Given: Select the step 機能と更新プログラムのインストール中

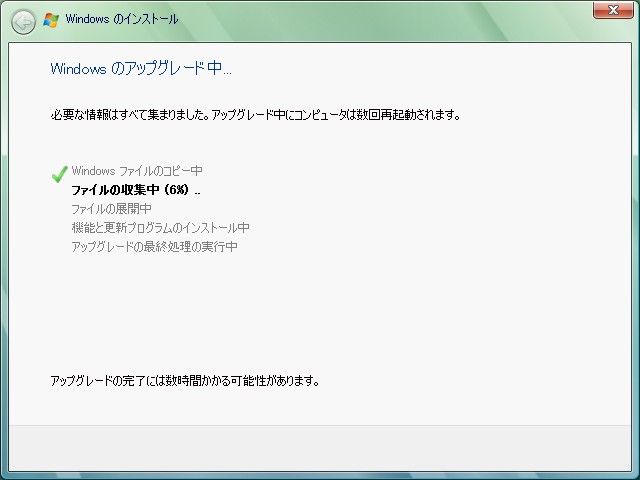Looking at the screenshot, I should [x=160, y=228].
